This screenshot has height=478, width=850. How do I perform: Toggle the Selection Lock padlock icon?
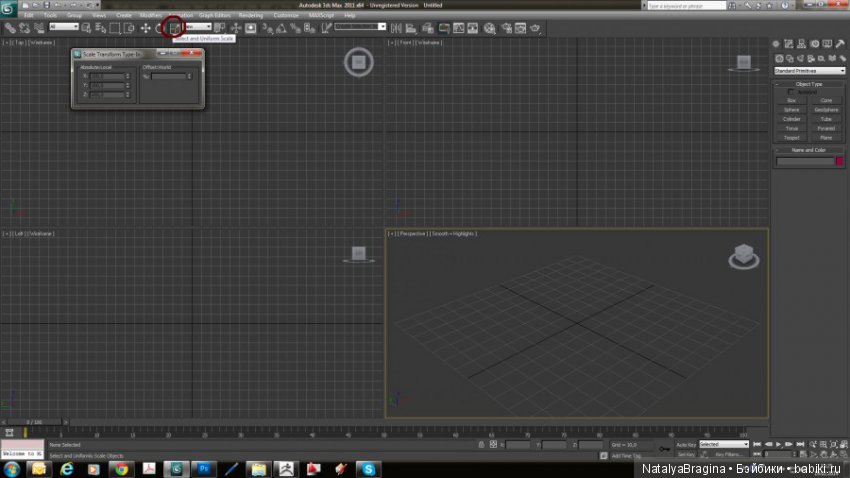[481, 444]
